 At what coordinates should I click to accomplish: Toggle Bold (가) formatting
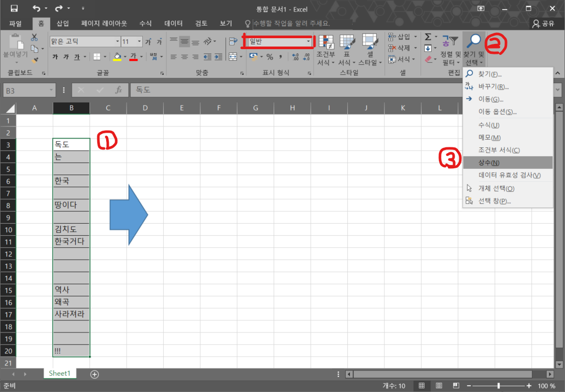pos(55,57)
